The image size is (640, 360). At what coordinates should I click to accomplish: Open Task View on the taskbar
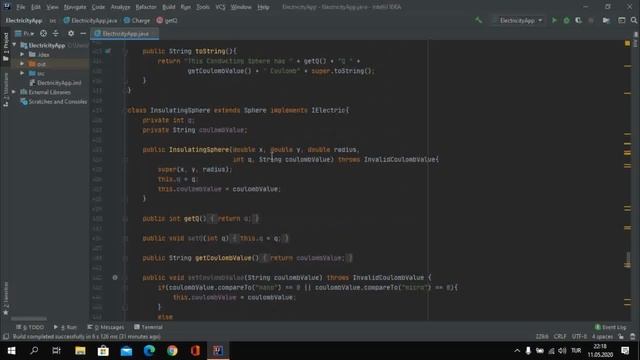pos(56,351)
